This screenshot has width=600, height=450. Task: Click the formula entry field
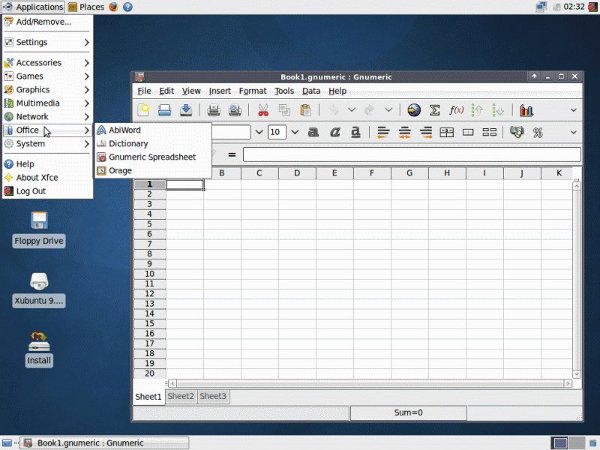click(412, 155)
